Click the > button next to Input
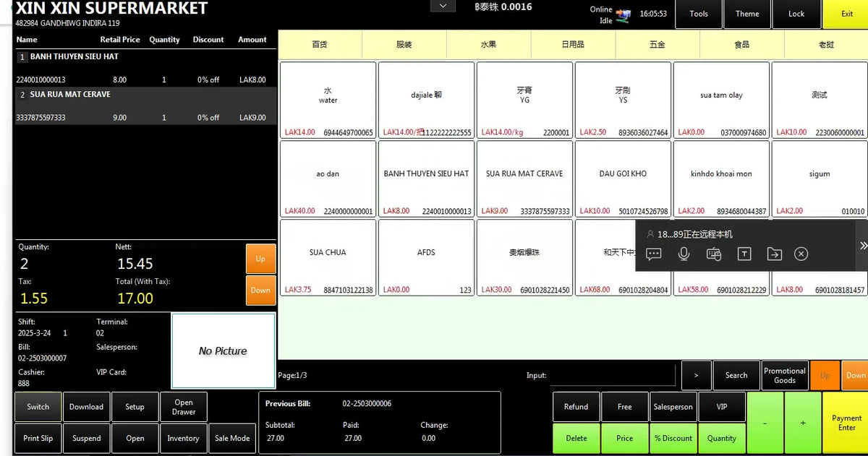 [696, 375]
